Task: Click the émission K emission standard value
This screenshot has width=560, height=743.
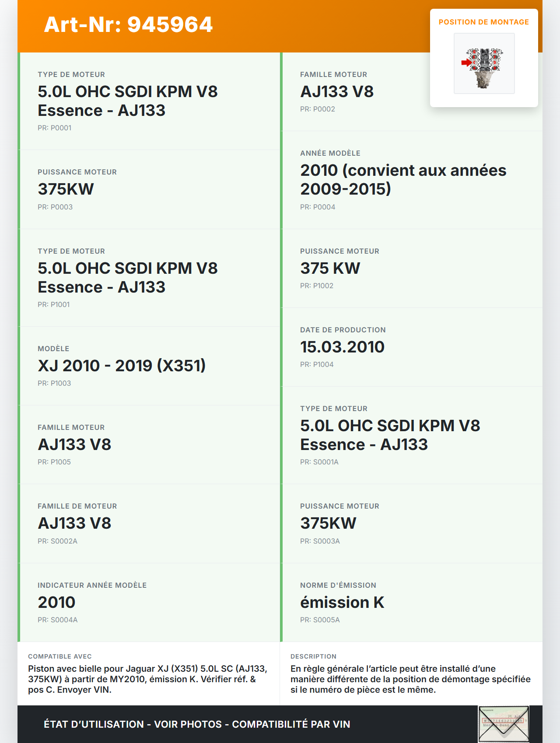Action: [342, 602]
